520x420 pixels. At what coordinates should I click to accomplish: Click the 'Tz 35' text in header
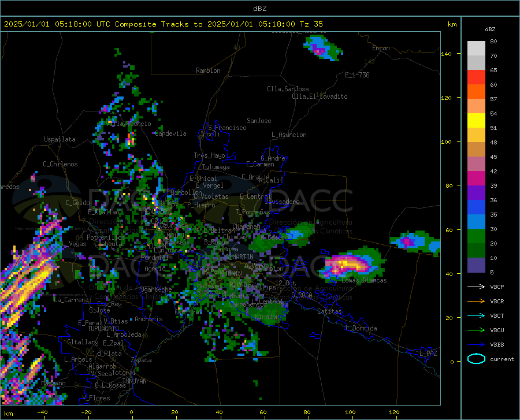tap(311, 24)
